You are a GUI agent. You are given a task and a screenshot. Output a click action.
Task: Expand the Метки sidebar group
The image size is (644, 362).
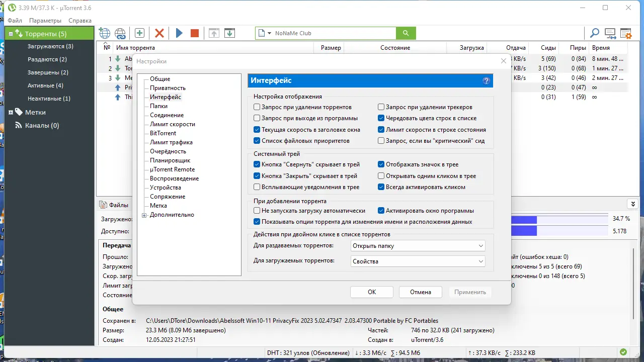point(11,112)
